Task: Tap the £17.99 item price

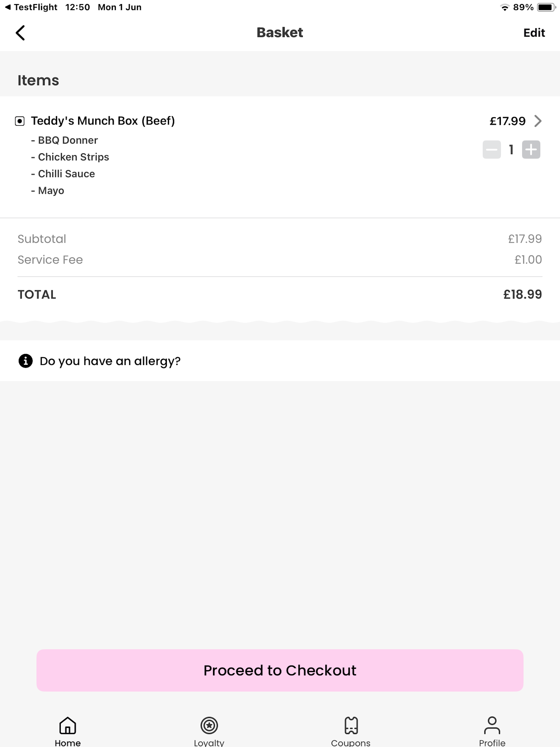Action: click(x=507, y=121)
